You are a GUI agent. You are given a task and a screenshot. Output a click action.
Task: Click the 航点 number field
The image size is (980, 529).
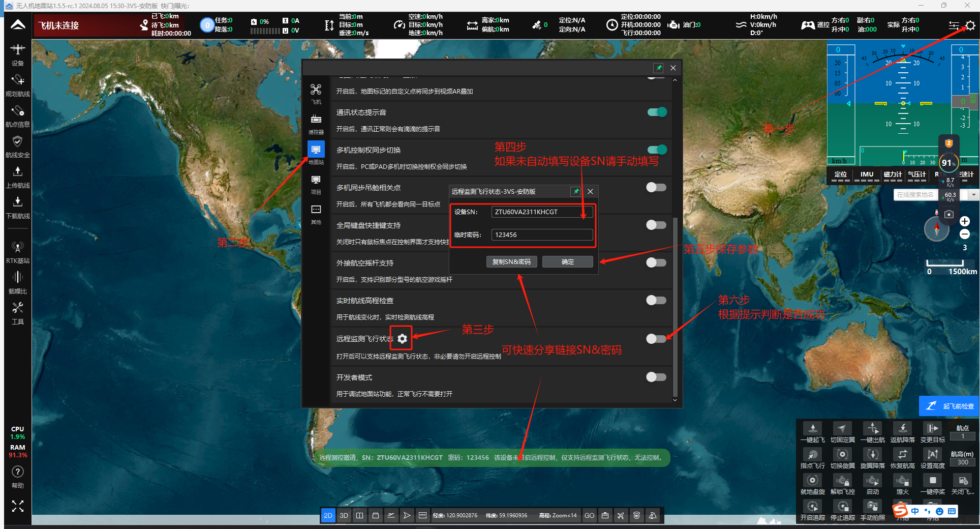(x=963, y=436)
